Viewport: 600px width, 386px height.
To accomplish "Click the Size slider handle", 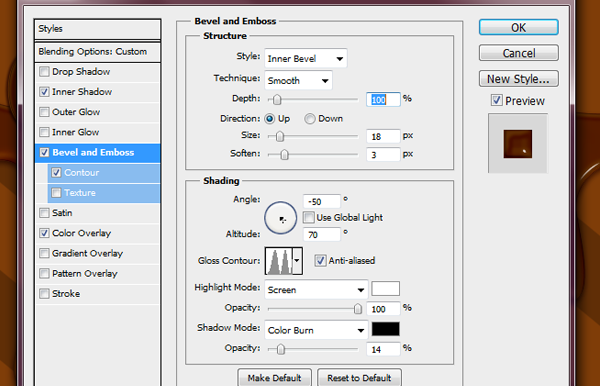I will point(280,136).
